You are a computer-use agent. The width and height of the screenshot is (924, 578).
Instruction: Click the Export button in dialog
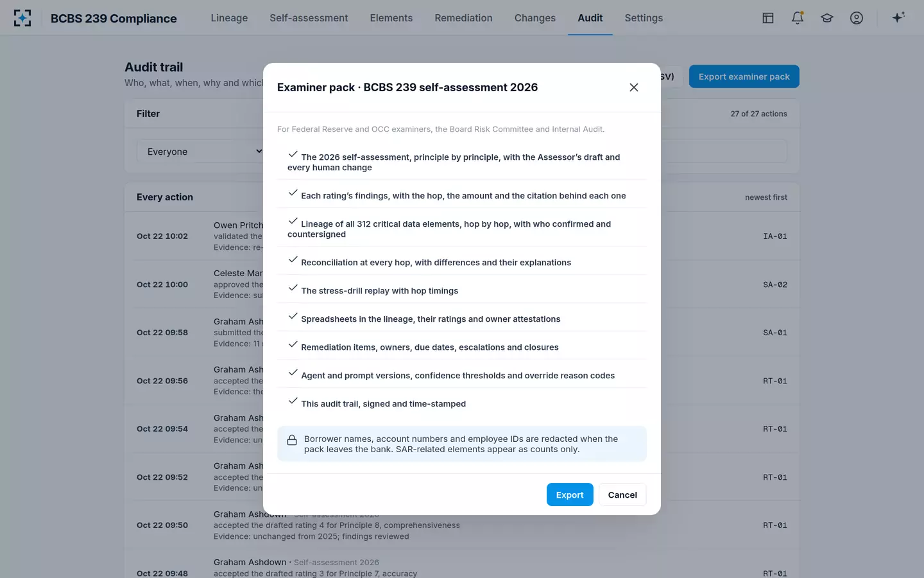point(570,495)
